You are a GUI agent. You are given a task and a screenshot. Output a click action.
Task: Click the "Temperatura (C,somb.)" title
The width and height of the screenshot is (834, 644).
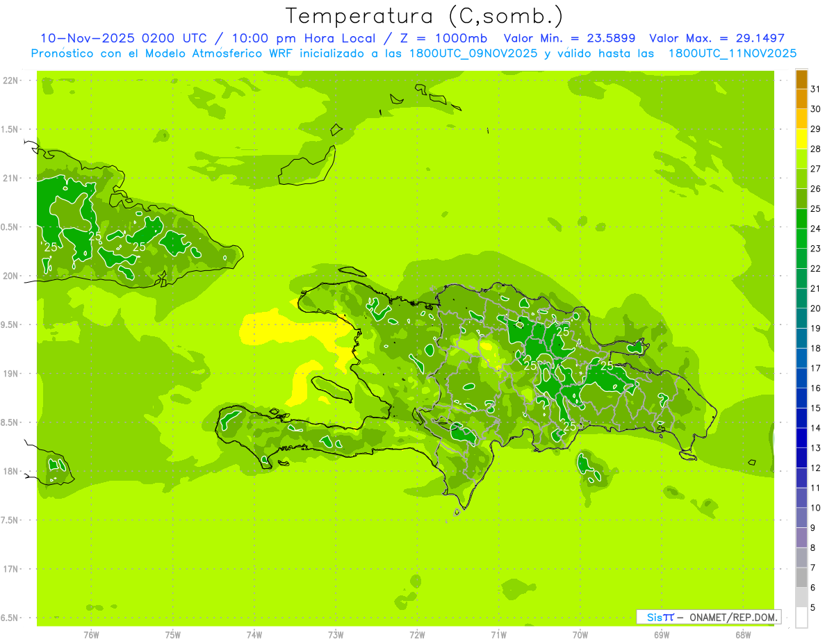point(424,16)
